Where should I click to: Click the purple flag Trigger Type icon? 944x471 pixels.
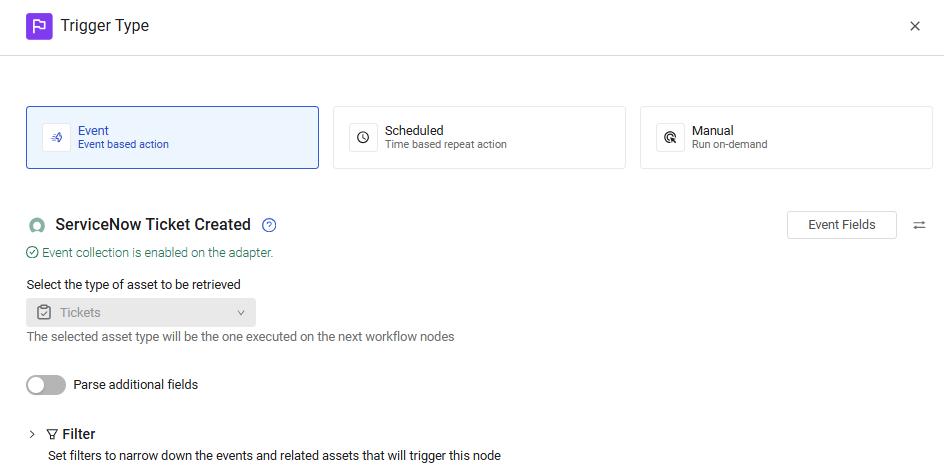click(x=39, y=27)
